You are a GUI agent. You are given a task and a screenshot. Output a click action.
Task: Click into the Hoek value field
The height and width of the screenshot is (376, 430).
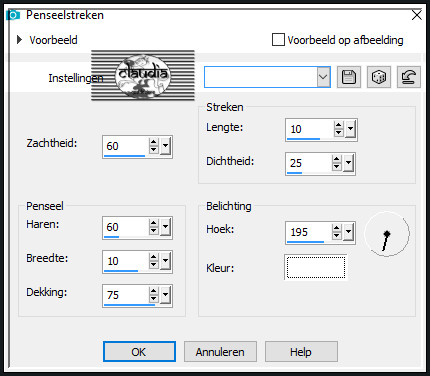point(308,232)
